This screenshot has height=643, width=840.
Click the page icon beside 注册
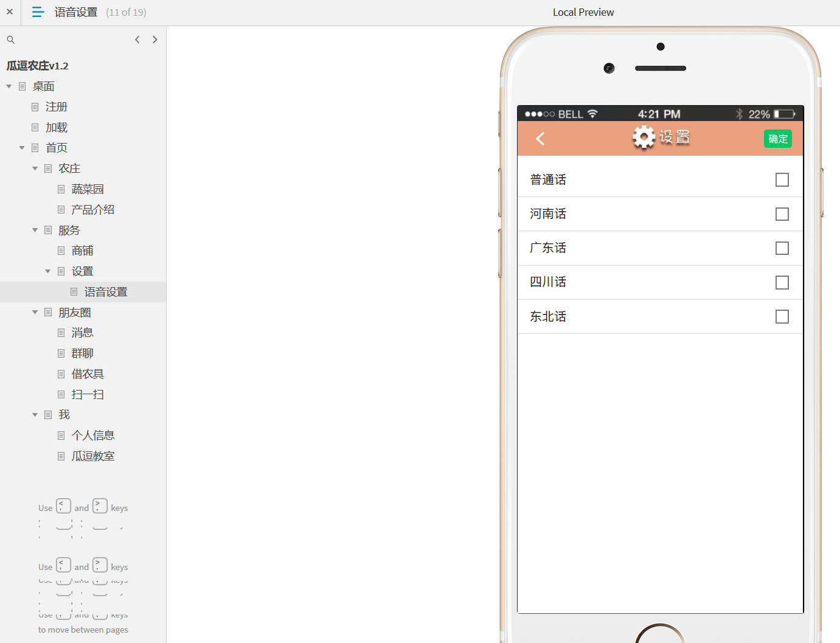[35, 107]
